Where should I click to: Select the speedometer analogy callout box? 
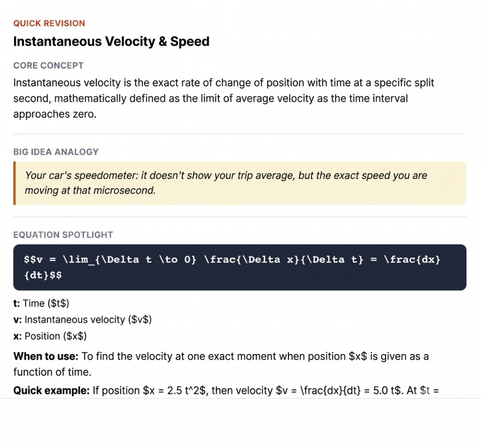click(240, 183)
